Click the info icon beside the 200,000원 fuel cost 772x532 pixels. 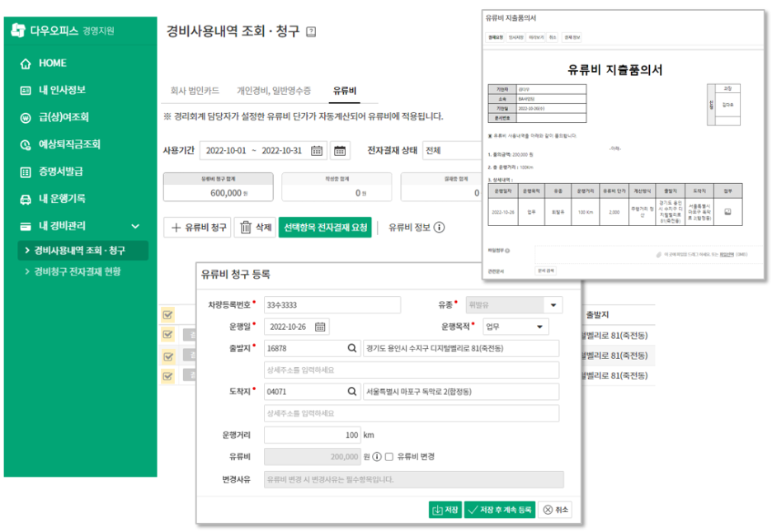(376, 454)
